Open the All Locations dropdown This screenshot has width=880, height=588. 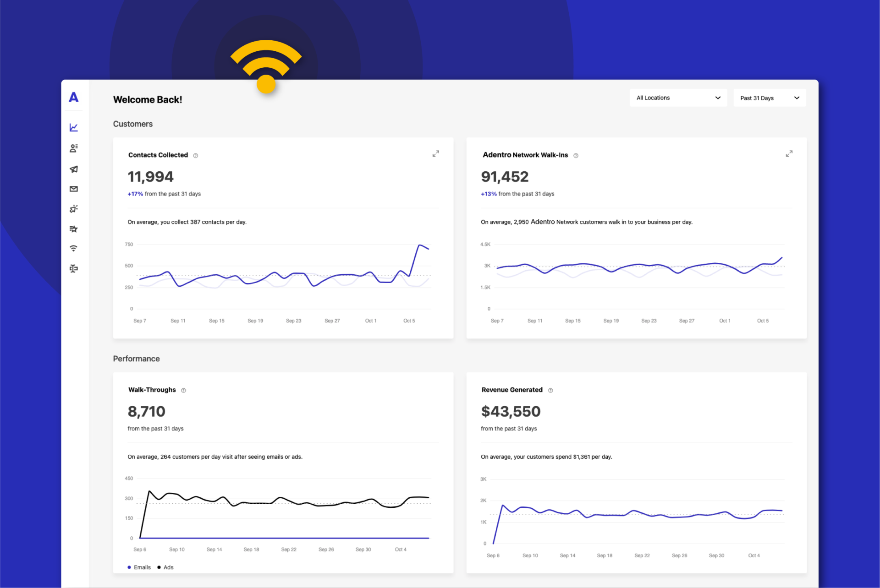(x=678, y=98)
